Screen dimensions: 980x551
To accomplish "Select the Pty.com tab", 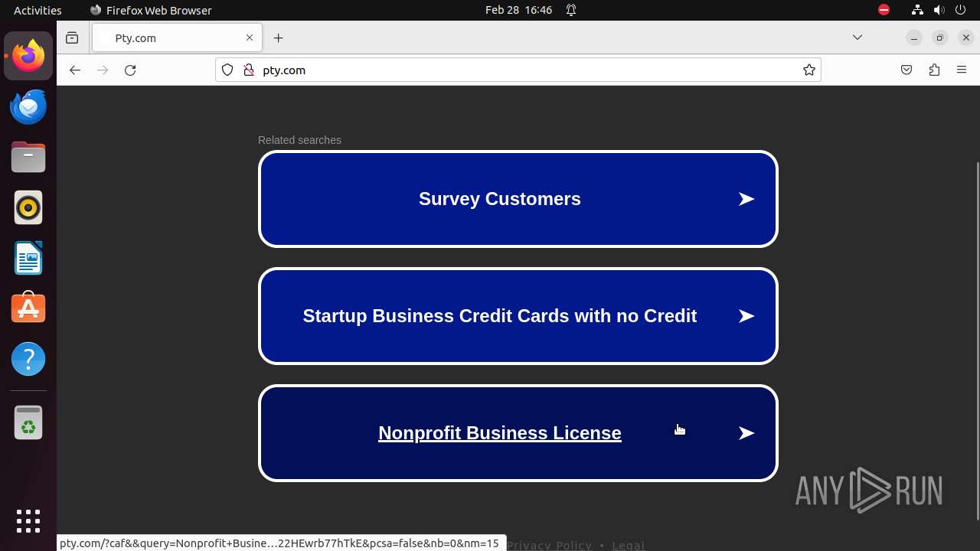I will tap(177, 37).
